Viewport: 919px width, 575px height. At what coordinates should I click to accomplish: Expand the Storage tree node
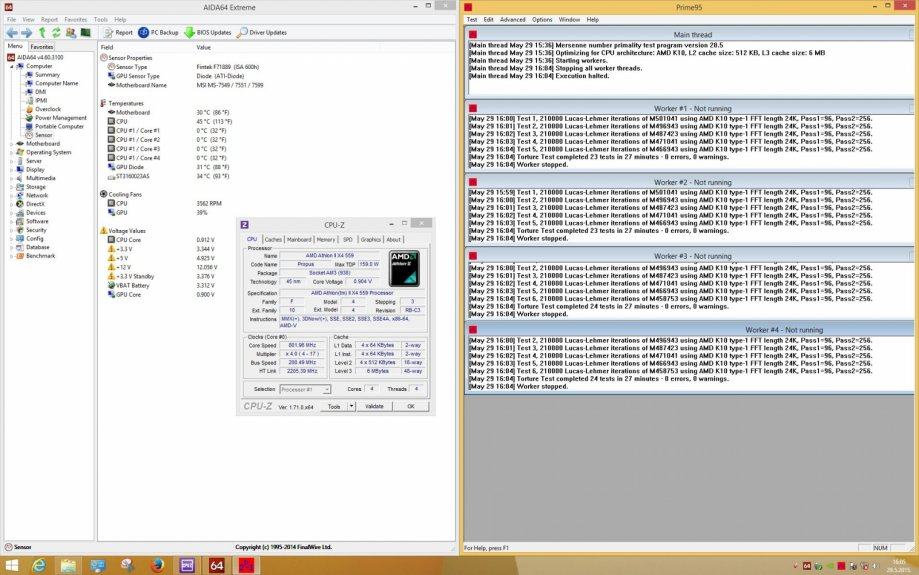(x=11, y=187)
